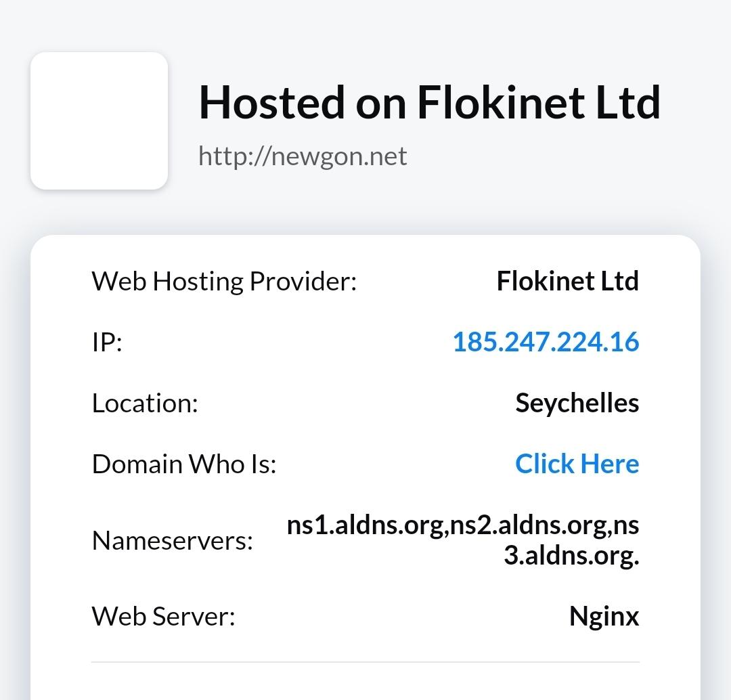This screenshot has width=731, height=700.
Task: Open the 185.247.224.16 IP address link
Action: click(546, 342)
